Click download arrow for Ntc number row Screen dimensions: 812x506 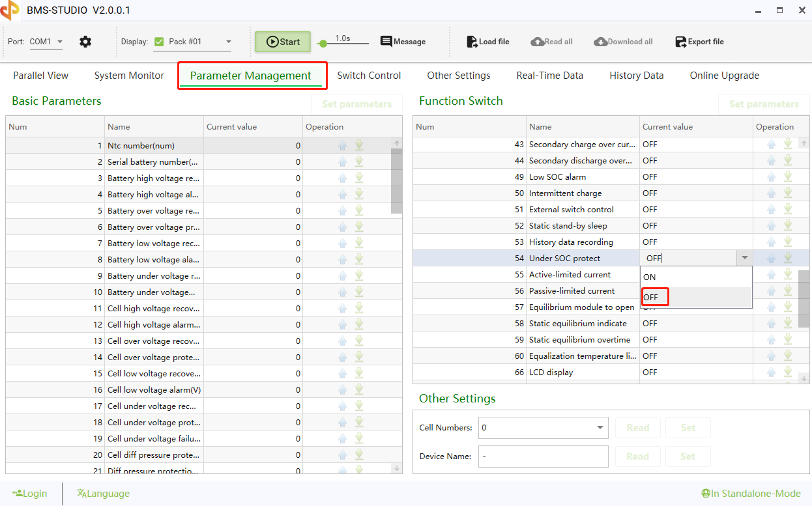(359, 145)
